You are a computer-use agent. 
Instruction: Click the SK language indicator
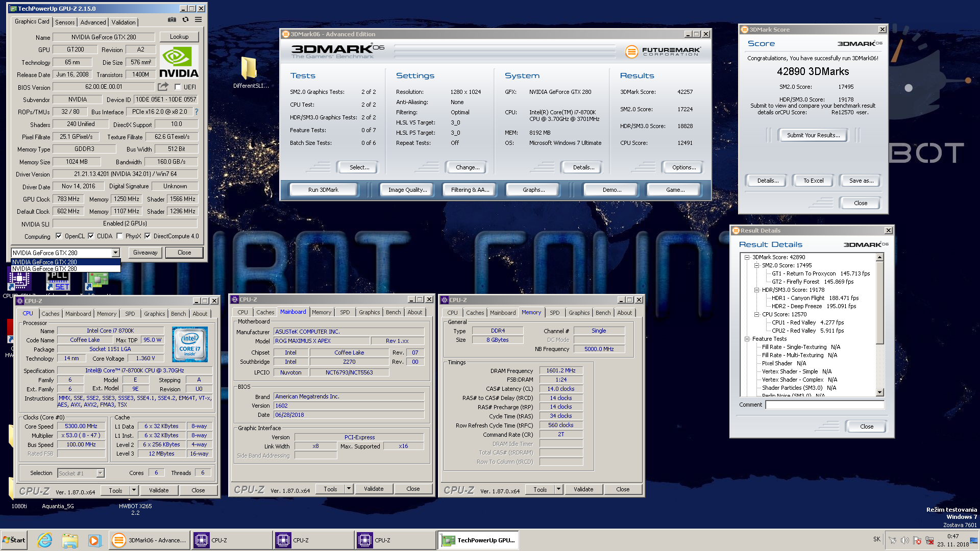pos(876,539)
